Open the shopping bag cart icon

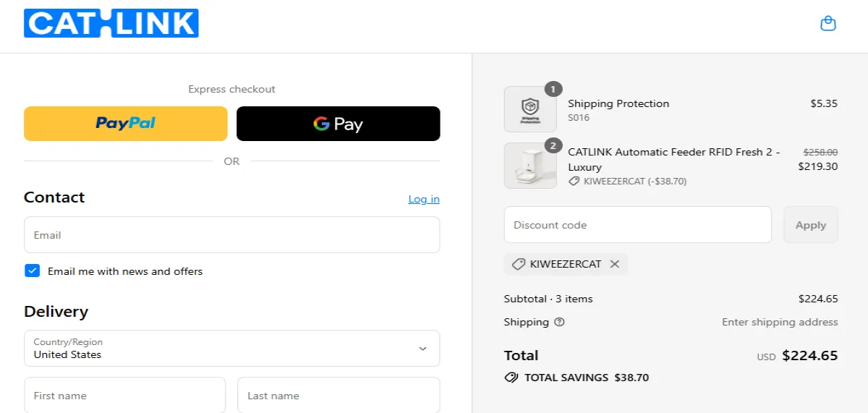pos(828,24)
